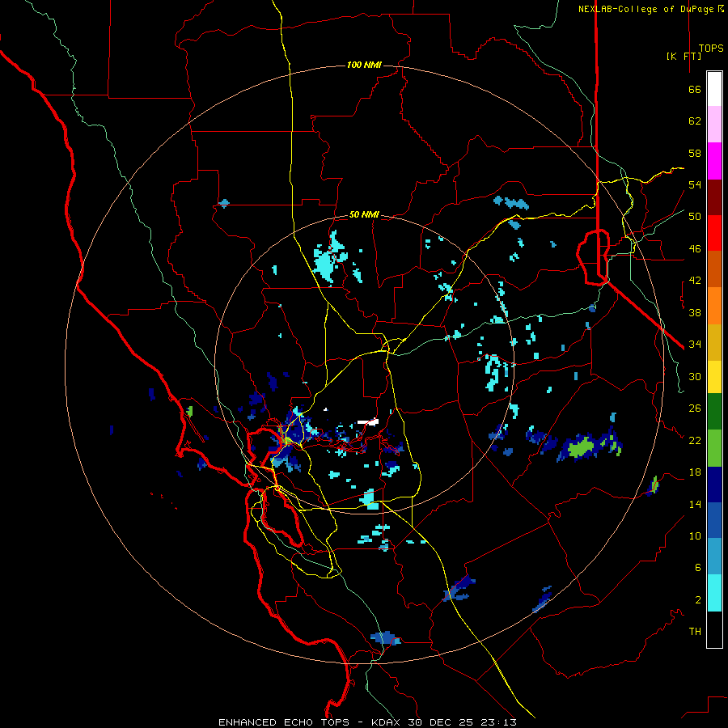Click the 34 legend scale value

(x=695, y=345)
